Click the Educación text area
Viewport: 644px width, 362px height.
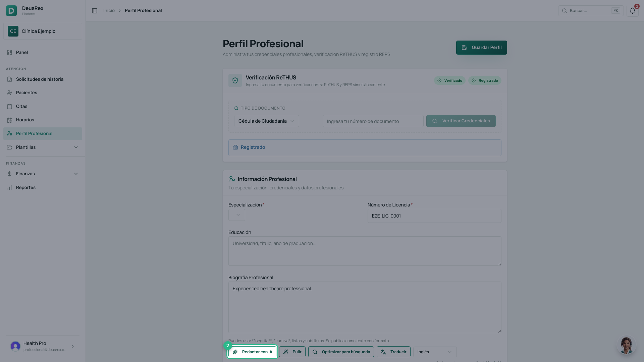(365, 251)
